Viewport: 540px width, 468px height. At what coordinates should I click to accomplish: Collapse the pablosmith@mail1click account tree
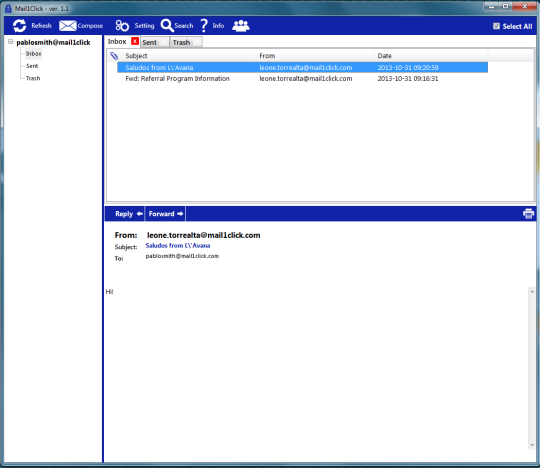tap(11, 42)
